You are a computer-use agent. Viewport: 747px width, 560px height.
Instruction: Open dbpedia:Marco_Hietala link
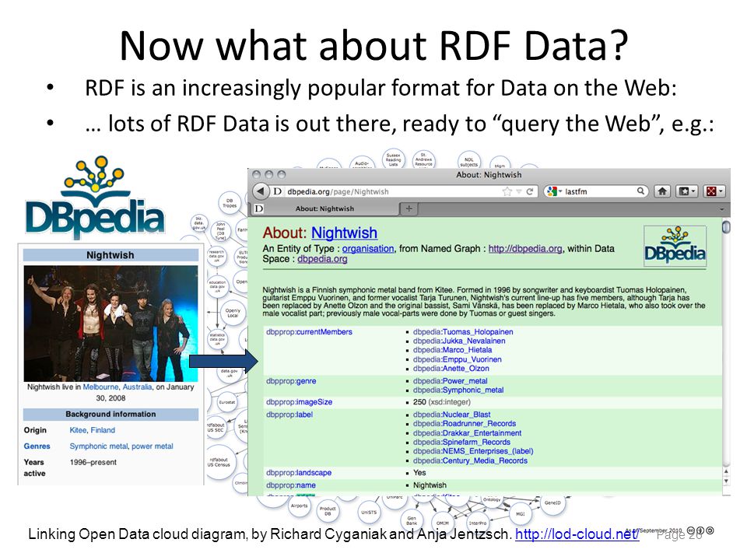coord(453,350)
